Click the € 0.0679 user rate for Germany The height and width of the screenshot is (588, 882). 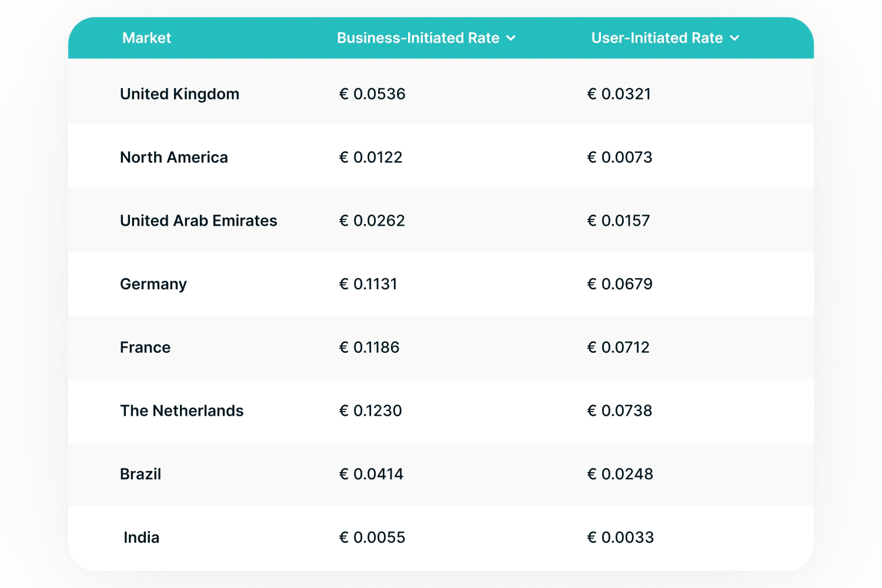620,283
